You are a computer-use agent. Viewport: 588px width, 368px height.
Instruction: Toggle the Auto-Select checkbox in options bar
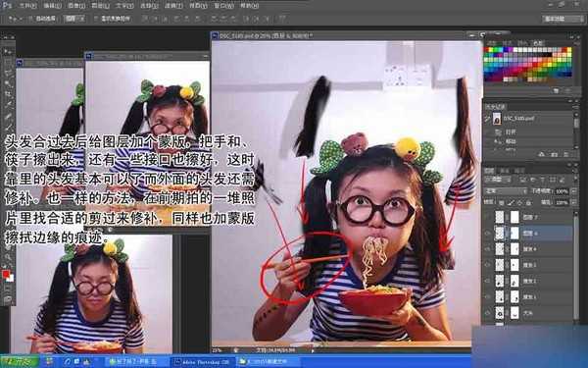[30, 18]
